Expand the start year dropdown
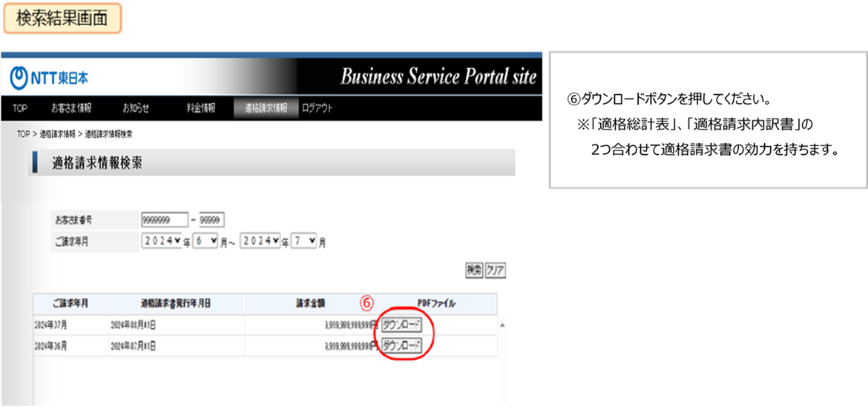This screenshot has width=868, height=415. pyautogui.click(x=161, y=242)
